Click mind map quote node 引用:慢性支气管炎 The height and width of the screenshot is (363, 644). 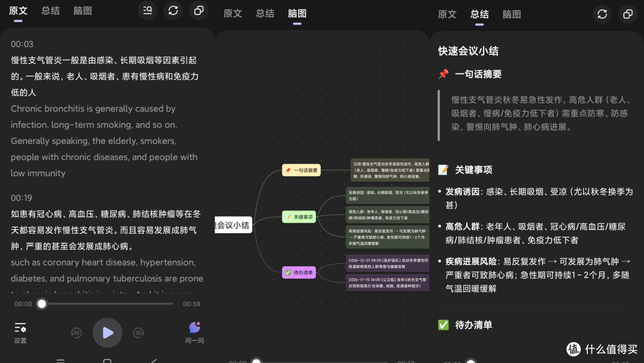390,170
